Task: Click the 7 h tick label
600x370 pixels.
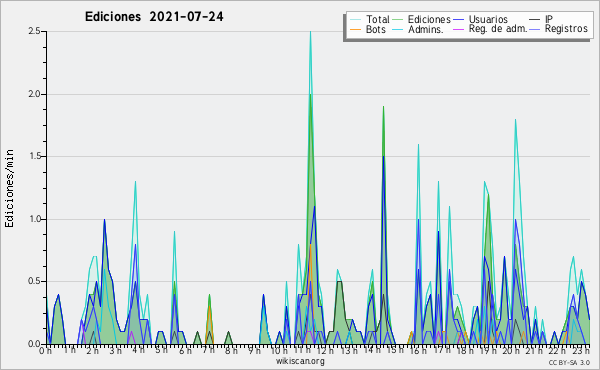Action: 209,350
